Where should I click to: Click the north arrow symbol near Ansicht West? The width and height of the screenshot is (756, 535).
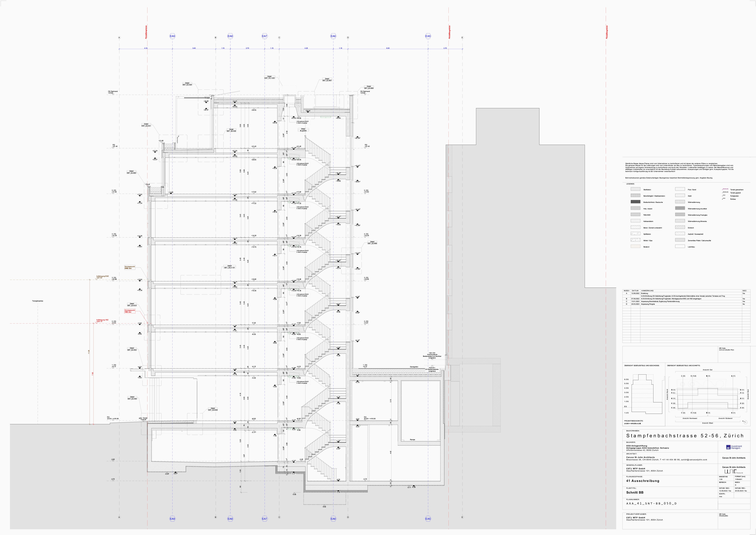tap(745, 423)
